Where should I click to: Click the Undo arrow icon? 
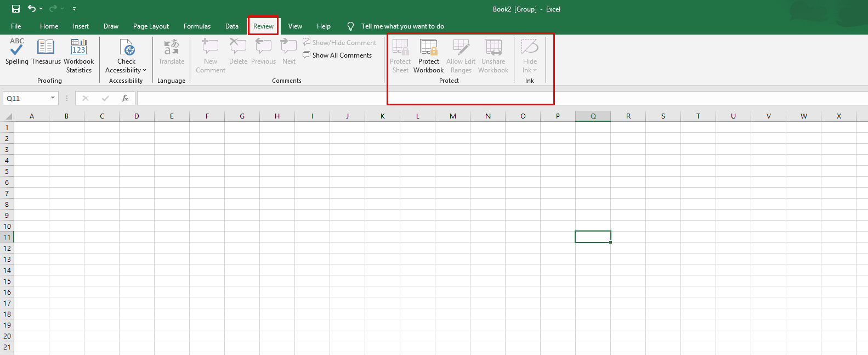point(32,9)
